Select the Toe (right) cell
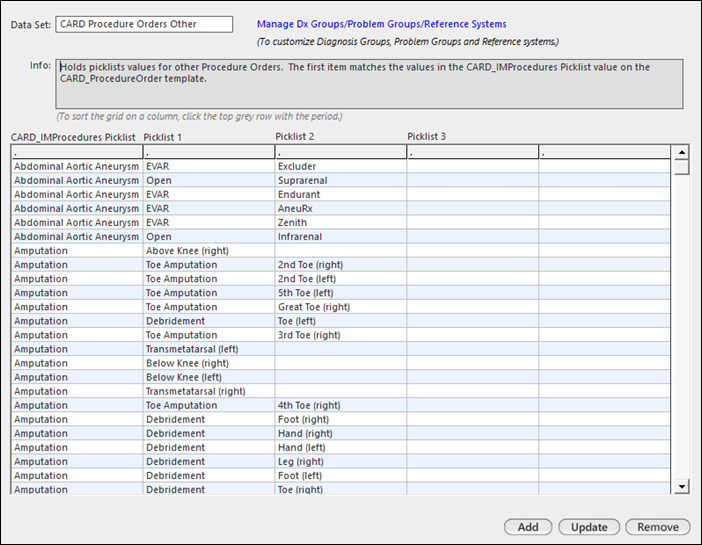 click(341, 489)
